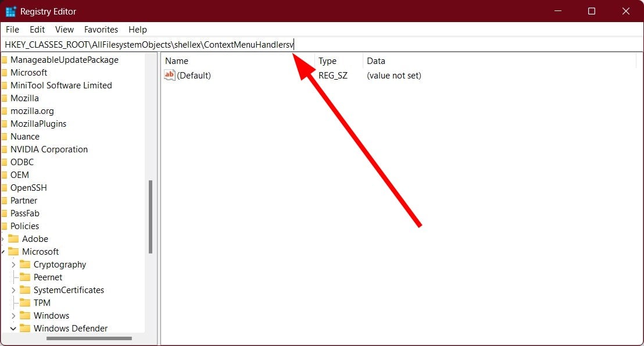Click the Registry Editor app icon in title bar
The width and height of the screenshot is (644, 346).
point(10,12)
